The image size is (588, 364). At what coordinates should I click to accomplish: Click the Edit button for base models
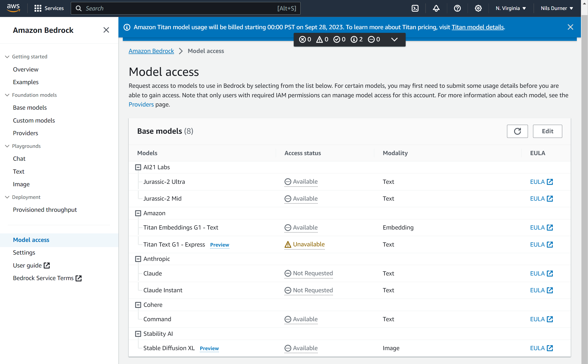point(547,131)
